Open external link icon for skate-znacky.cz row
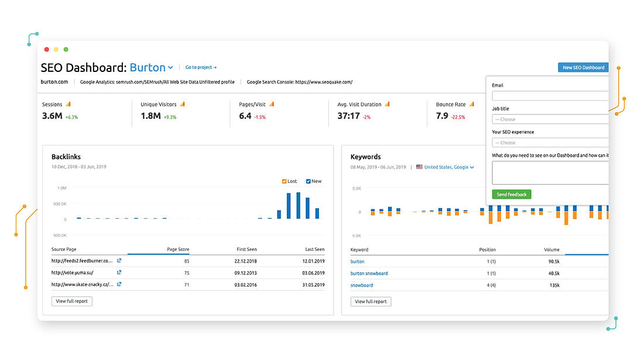The height and width of the screenshot is (362, 644). [x=119, y=284]
